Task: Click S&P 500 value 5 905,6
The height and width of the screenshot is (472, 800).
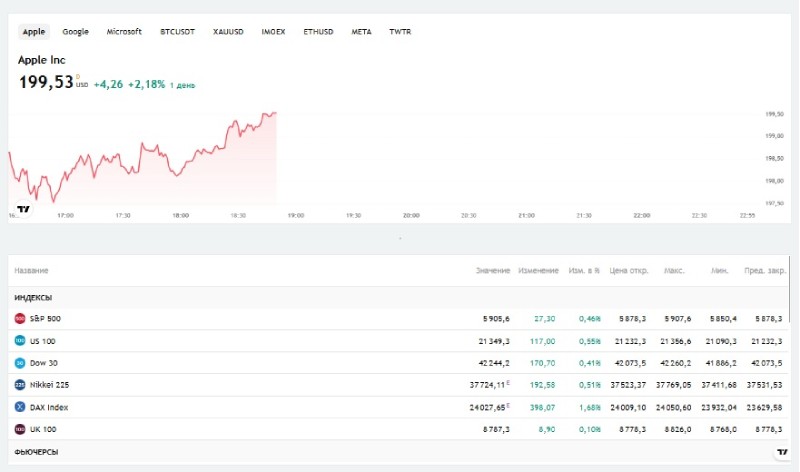Action: pos(496,318)
